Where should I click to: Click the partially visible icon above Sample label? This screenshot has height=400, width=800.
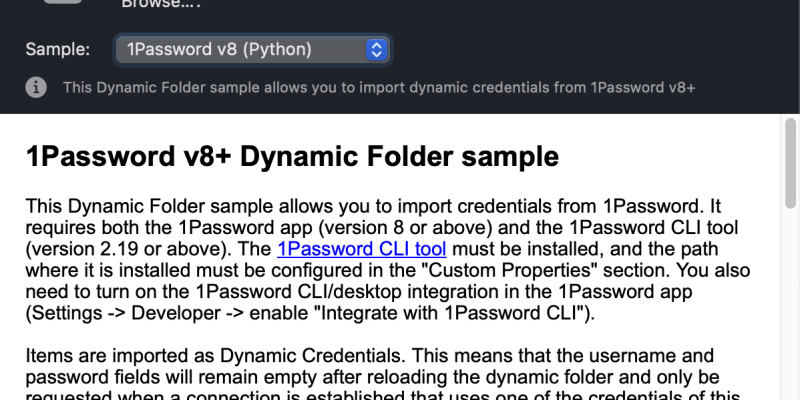pyautogui.click(x=62, y=5)
